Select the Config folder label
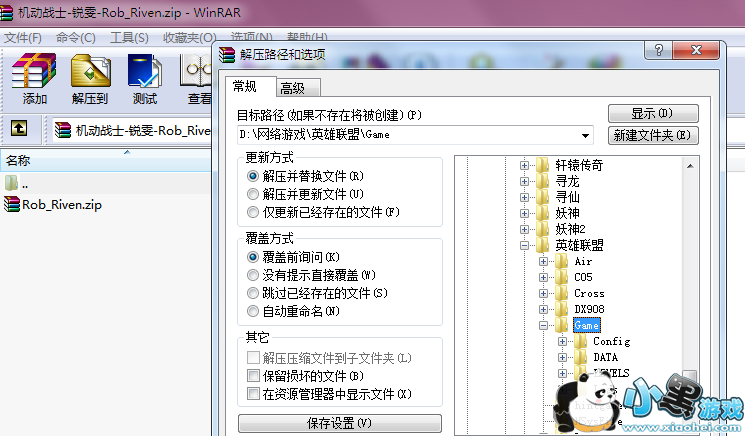This screenshot has height=436, width=745. [611, 341]
